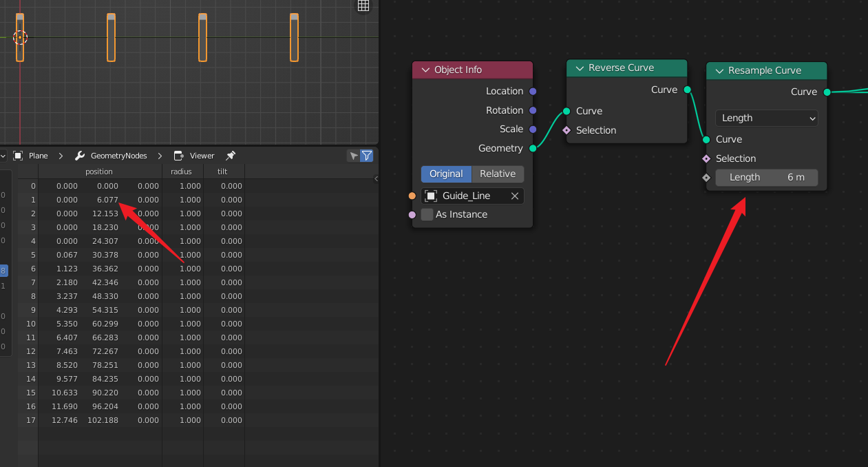Click Length input socket on Resample Curve
Screen dimensions: 868x467
[x=706, y=178]
